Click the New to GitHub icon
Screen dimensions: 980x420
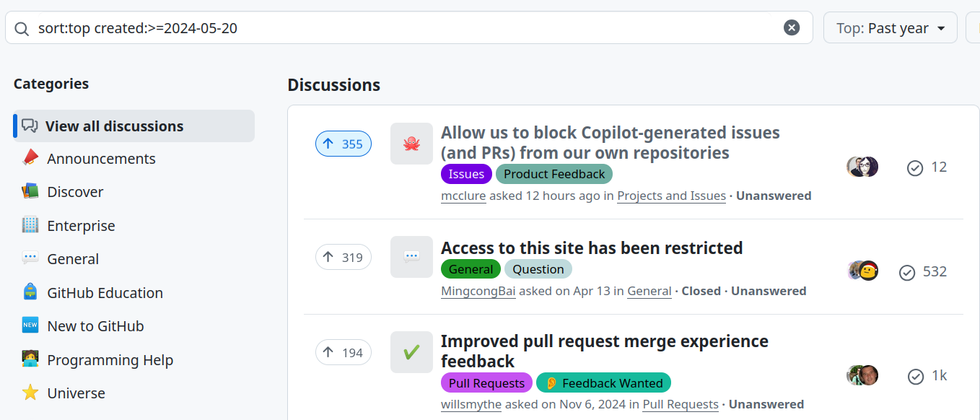point(30,325)
